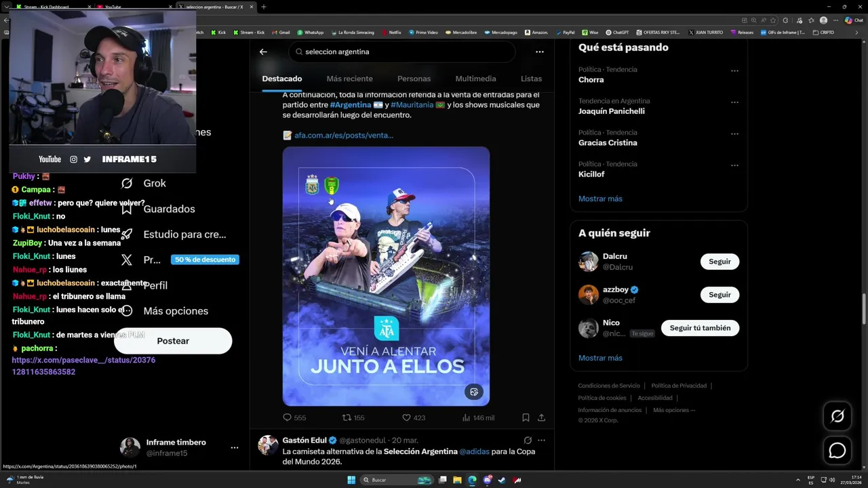This screenshot has height=488, width=868.
Task: Open more options on Gastón Edul tweet
Action: click(541, 440)
